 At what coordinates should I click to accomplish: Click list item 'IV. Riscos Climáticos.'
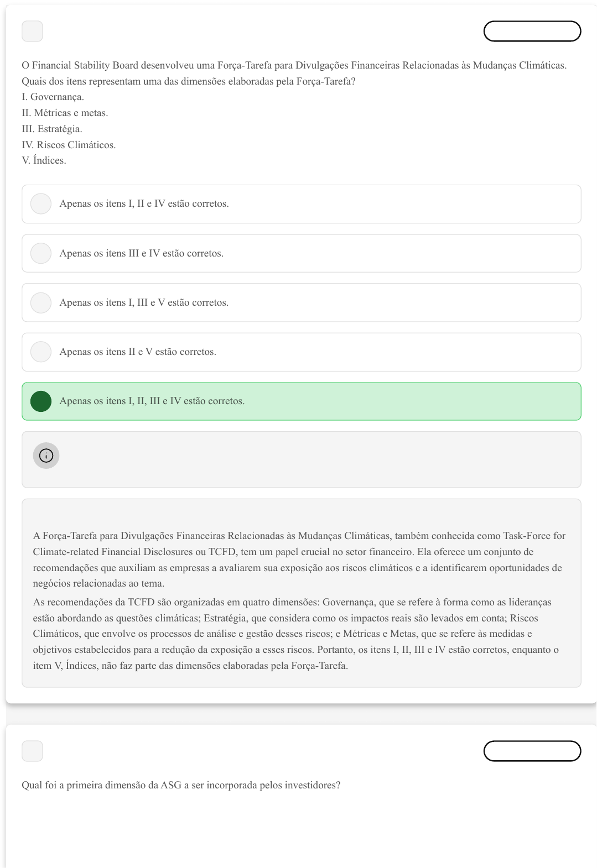[x=69, y=145]
